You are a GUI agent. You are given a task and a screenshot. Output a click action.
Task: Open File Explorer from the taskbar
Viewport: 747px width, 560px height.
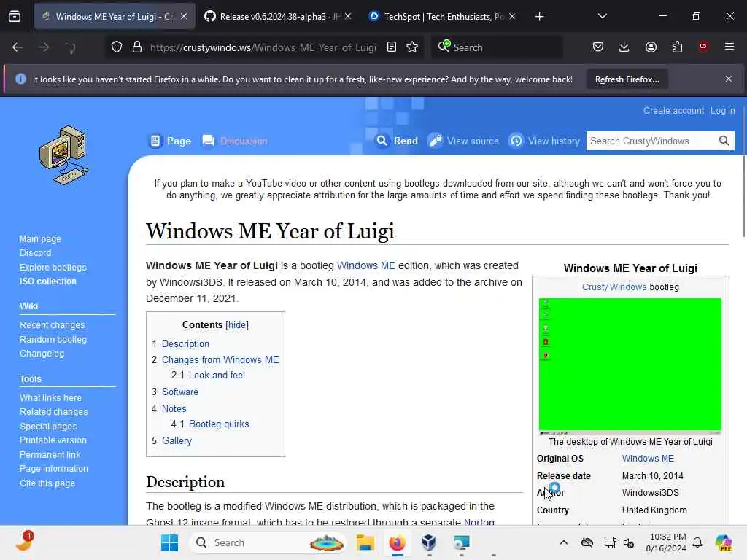(x=365, y=542)
